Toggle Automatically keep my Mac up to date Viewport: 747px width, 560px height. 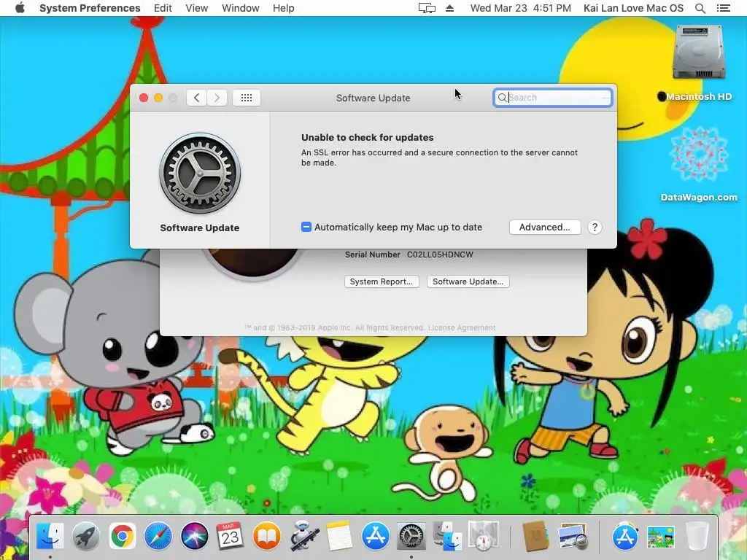pyautogui.click(x=306, y=227)
